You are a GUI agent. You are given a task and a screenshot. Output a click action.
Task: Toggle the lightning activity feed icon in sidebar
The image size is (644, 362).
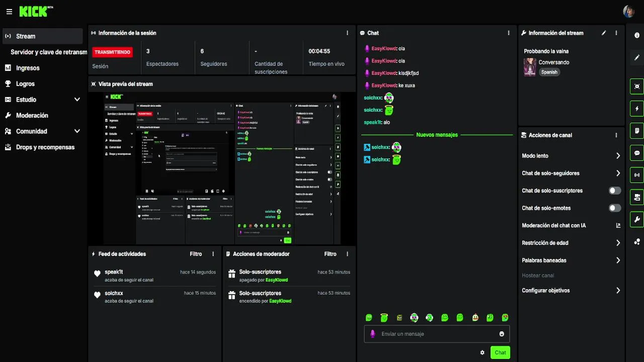(637, 109)
